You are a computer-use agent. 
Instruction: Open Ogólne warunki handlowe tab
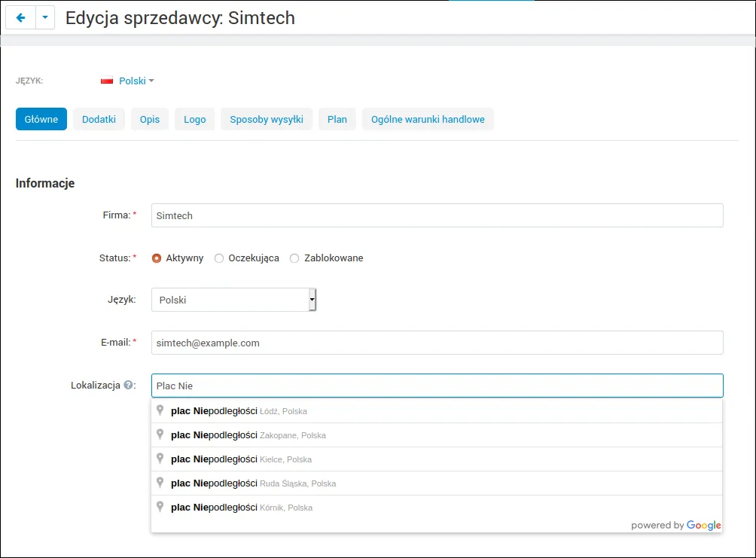pyautogui.click(x=428, y=119)
